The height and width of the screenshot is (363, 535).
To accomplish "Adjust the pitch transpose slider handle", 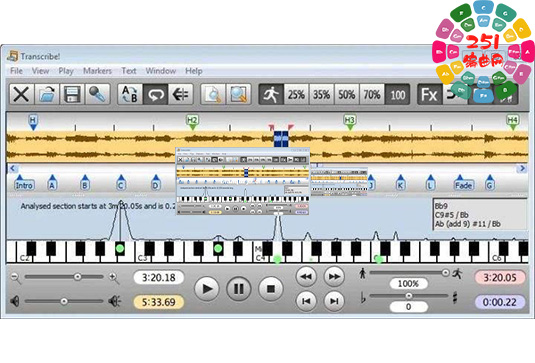I will click(x=408, y=295).
